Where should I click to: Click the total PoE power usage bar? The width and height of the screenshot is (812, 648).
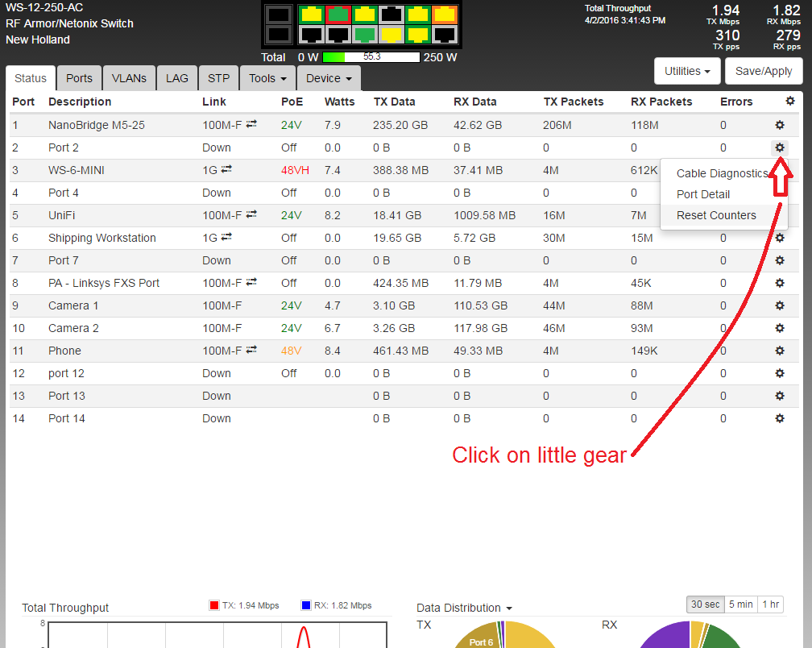[371, 57]
